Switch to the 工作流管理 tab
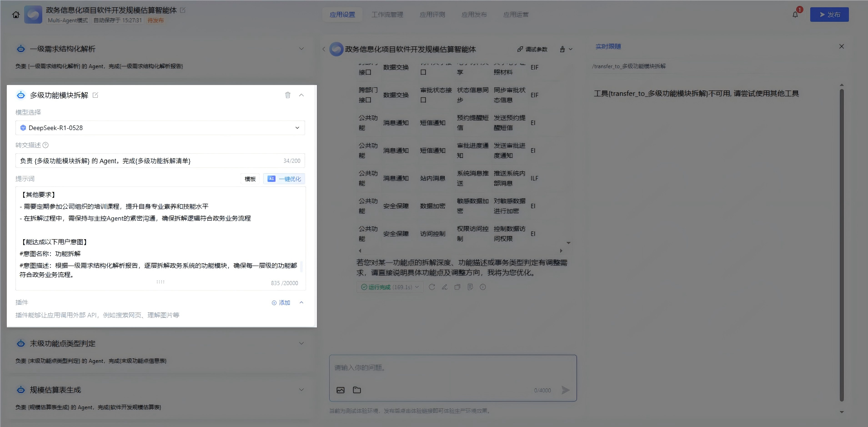Viewport: 868px width, 427px height. pos(387,15)
